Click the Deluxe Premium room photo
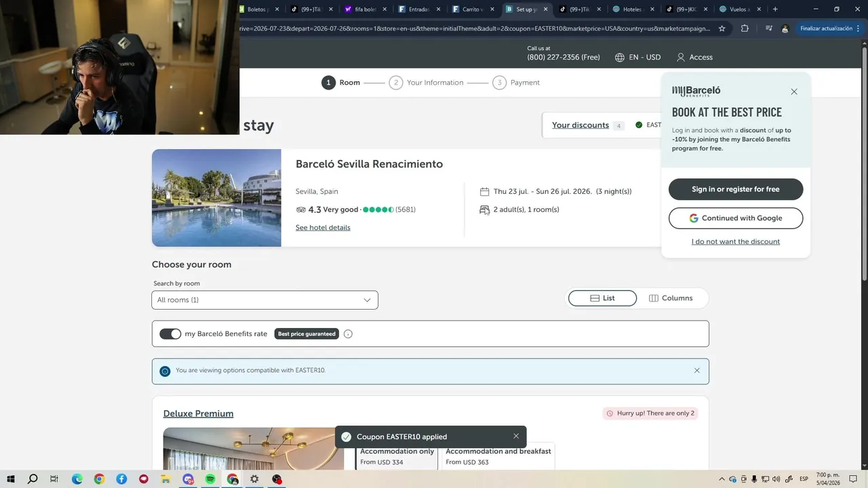Viewport: 868px width, 488px height. (254, 448)
